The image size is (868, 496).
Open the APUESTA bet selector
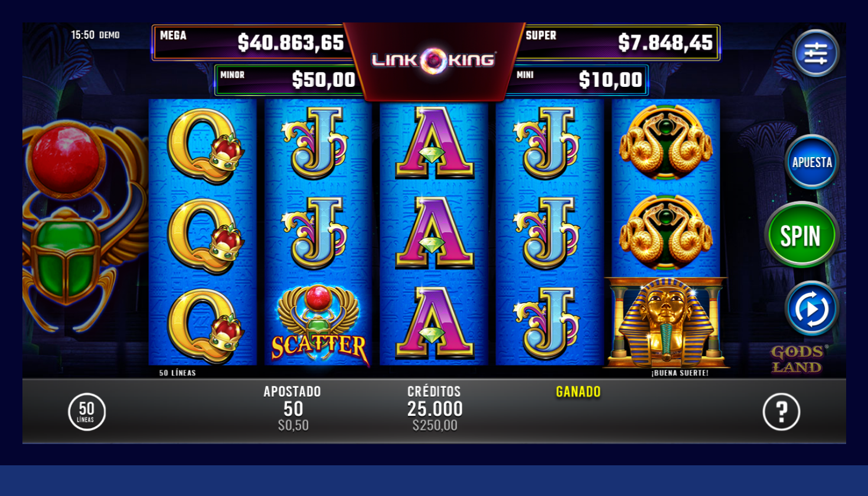tap(812, 162)
